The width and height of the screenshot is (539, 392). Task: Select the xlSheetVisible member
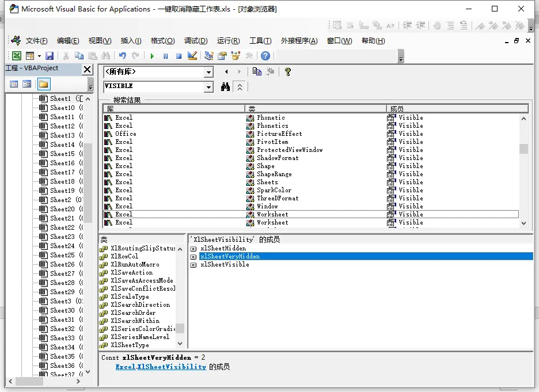tap(225, 264)
